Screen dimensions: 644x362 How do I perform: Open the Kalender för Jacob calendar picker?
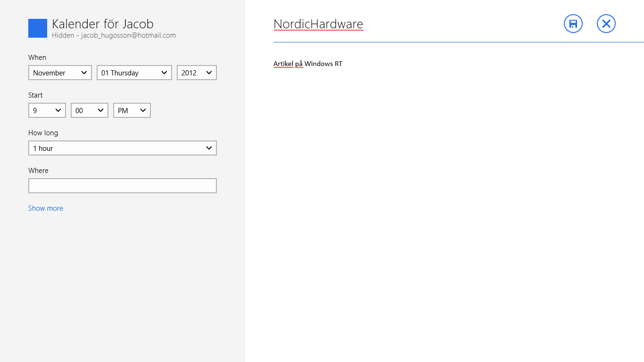pos(102,24)
